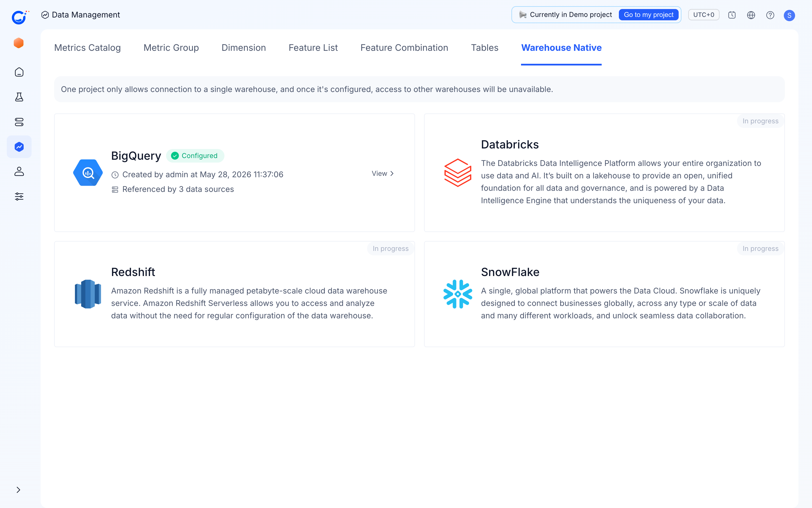Image resolution: width=812 pixels, height=508 pixels.
Task: Click In progress tag on Redshift card
Action: coord(390,249)
